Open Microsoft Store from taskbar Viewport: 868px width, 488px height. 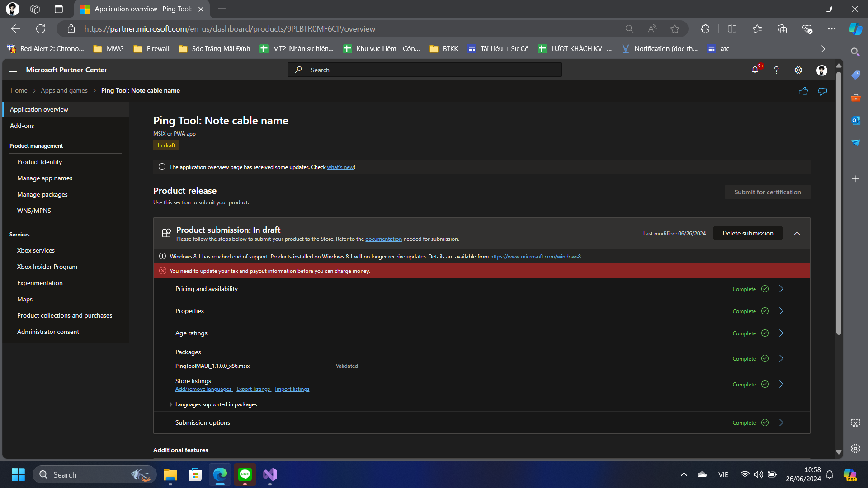pyautogui.click(x=195, y=474)
